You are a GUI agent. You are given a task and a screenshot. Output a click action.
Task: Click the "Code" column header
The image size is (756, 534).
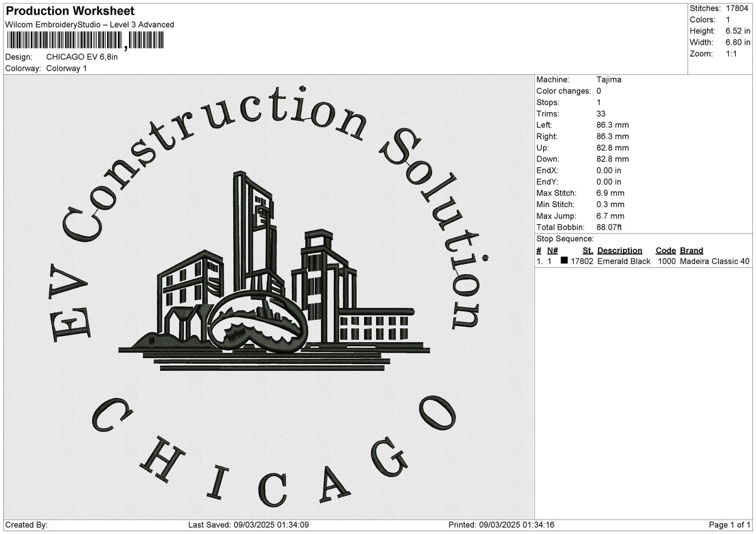pyautogui.click(x=665, y=251)
